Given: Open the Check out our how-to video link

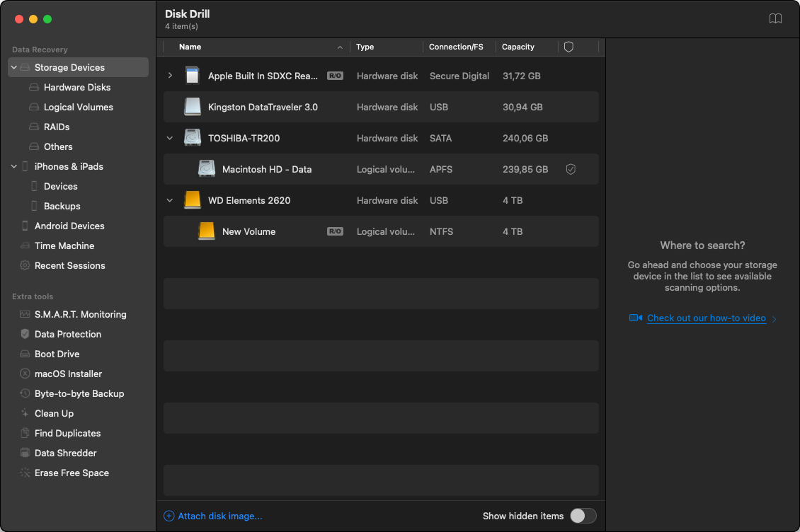Looking at the screenshot, I should [x=706, y=318].
